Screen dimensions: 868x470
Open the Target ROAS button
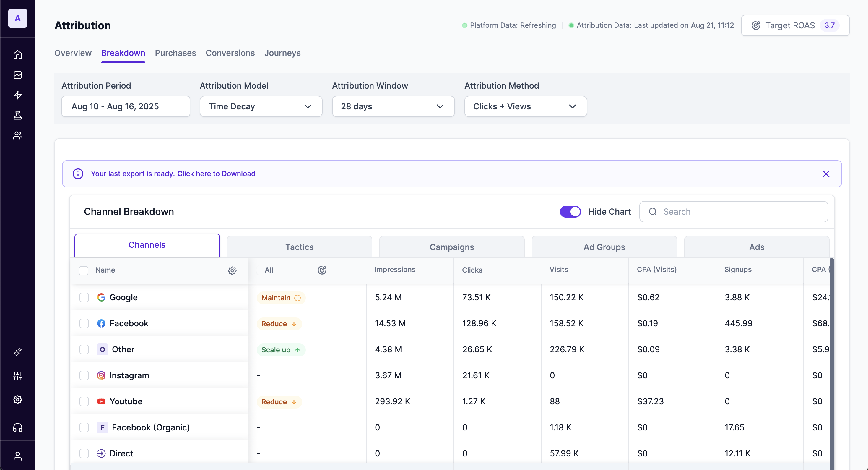(795, 25)
